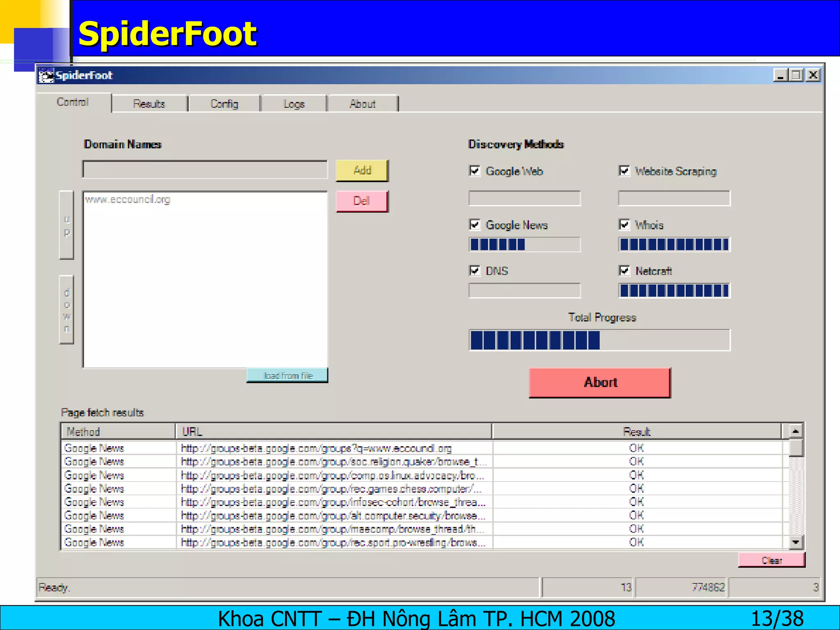Click the status bar value 13
The image size is (840, 630).
[x=626, y=587]
